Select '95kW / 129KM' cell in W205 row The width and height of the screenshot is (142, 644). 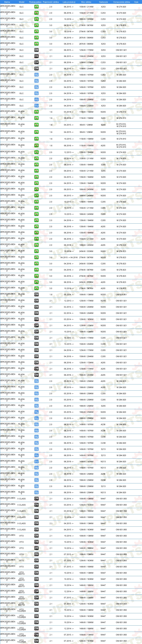(86, 132)
